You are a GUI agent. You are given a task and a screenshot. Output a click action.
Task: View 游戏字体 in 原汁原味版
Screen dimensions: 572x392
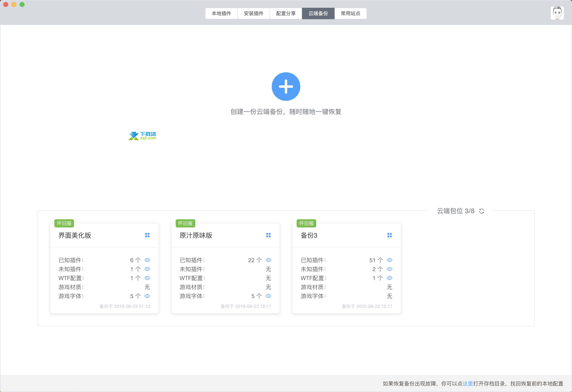click(268, 296)
